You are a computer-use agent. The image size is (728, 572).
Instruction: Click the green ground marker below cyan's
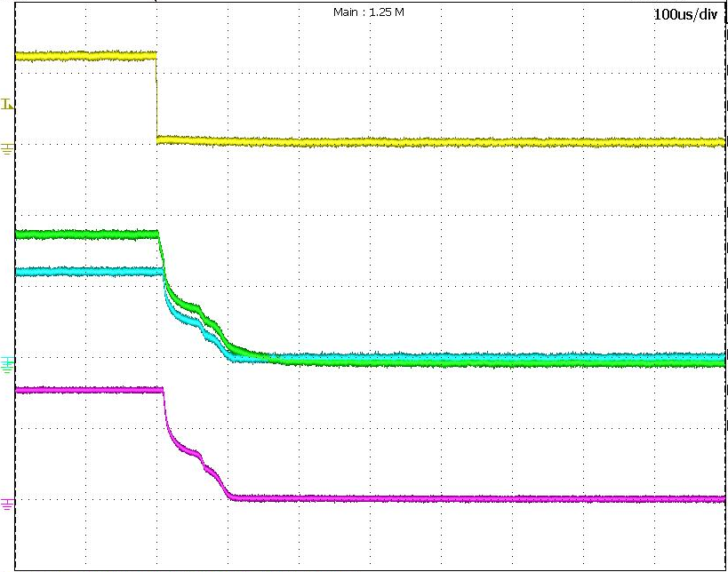pyautogui.click(x=8, y=368)
